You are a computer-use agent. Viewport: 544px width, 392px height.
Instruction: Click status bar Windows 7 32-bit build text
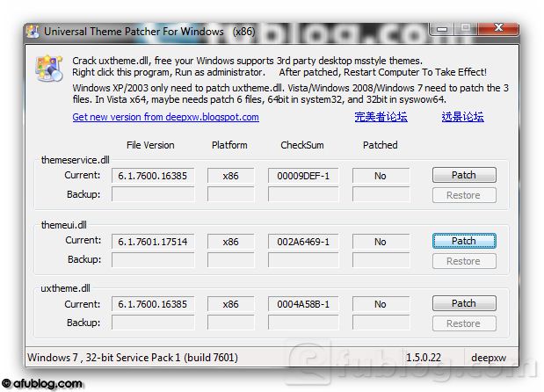pos(133,358)
